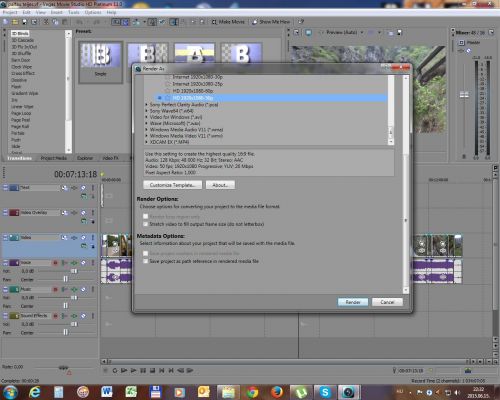Click the Play button in transport bar
500x400 pixels.
(x=133, y=370)
